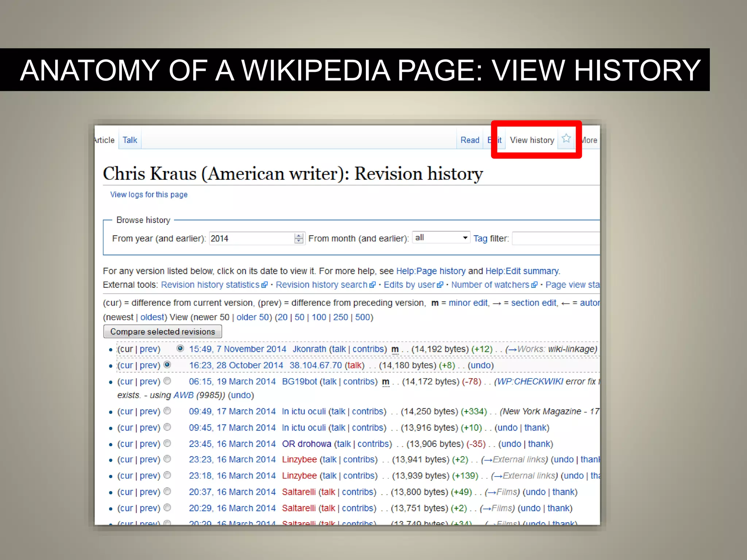This screenshot has height=560, width=747.
Task: Open Edits by user link
Action: [x=409, y=285]
